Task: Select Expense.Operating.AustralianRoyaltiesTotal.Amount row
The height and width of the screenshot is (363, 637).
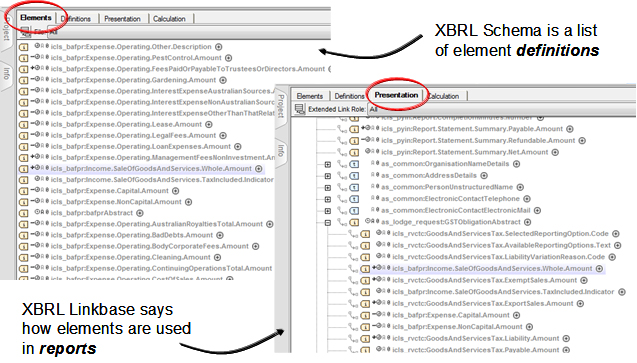Action: [x=156, y=224]
